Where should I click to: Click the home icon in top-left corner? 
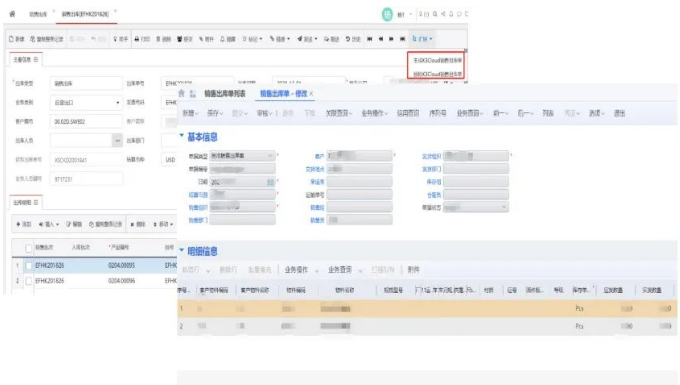pos(12,14)
